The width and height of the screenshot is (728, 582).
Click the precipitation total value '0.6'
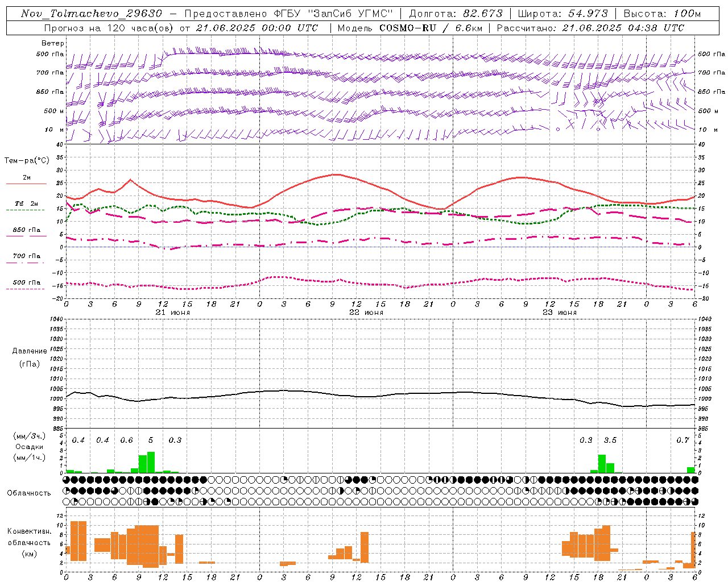click(126, 440)
